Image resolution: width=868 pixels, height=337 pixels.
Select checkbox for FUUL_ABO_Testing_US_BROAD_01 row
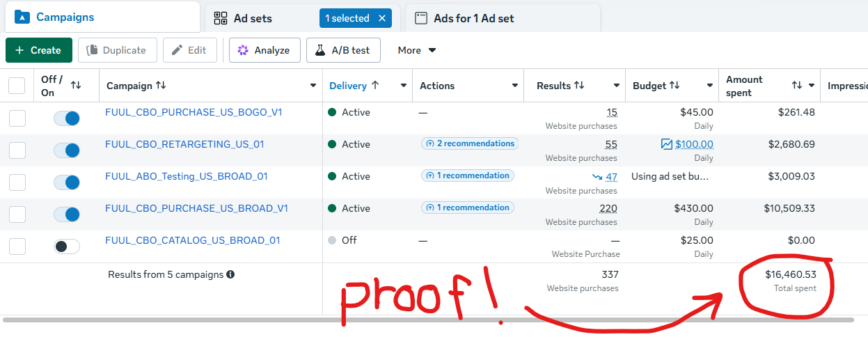17,182
